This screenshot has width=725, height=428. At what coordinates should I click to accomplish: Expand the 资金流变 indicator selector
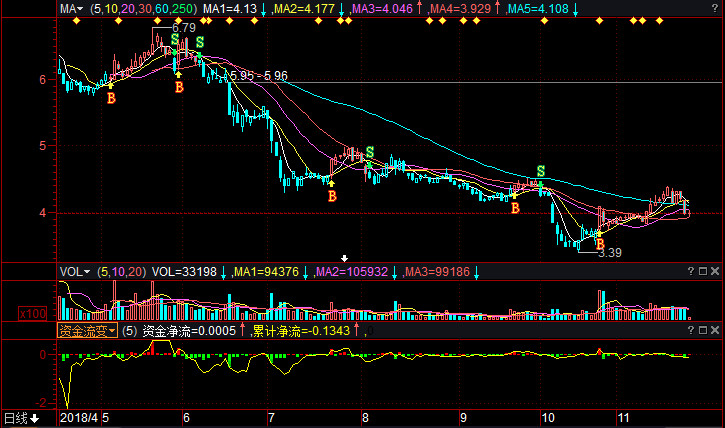click(x=87, y=330)
